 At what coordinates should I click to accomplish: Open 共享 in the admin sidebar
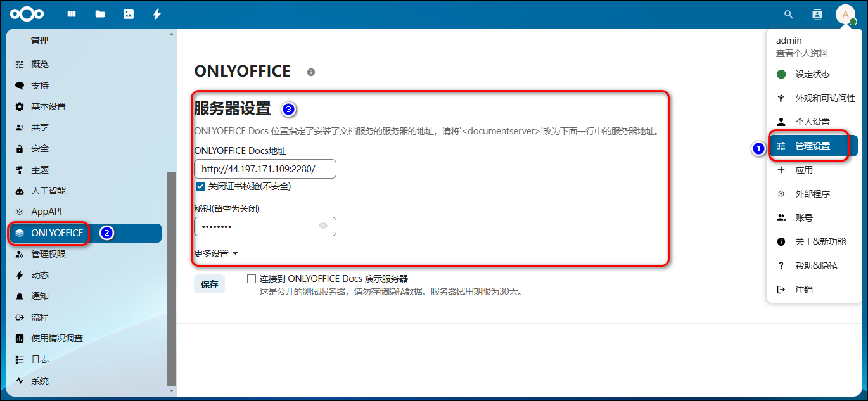pyautogui.click(x=86, y=127)
